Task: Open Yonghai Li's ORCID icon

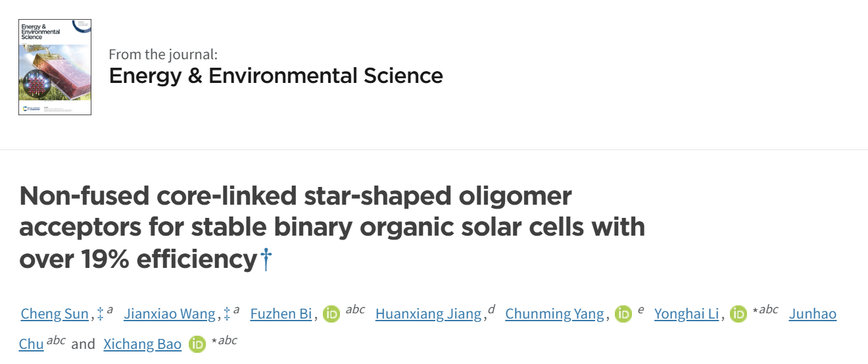Action: point(738,314)
